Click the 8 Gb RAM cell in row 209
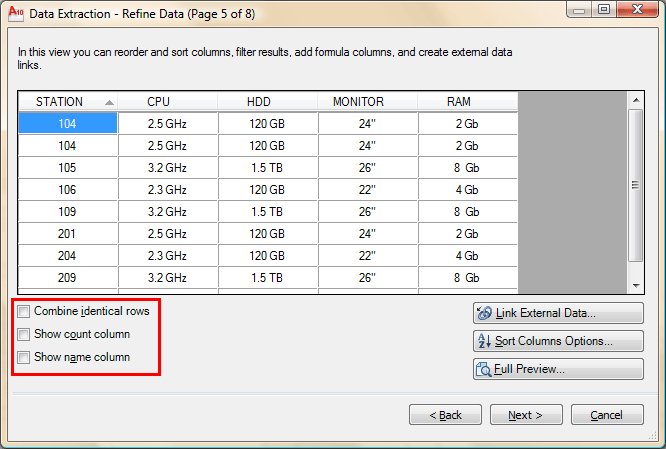The image size is (666, 449). click(467, 278)
